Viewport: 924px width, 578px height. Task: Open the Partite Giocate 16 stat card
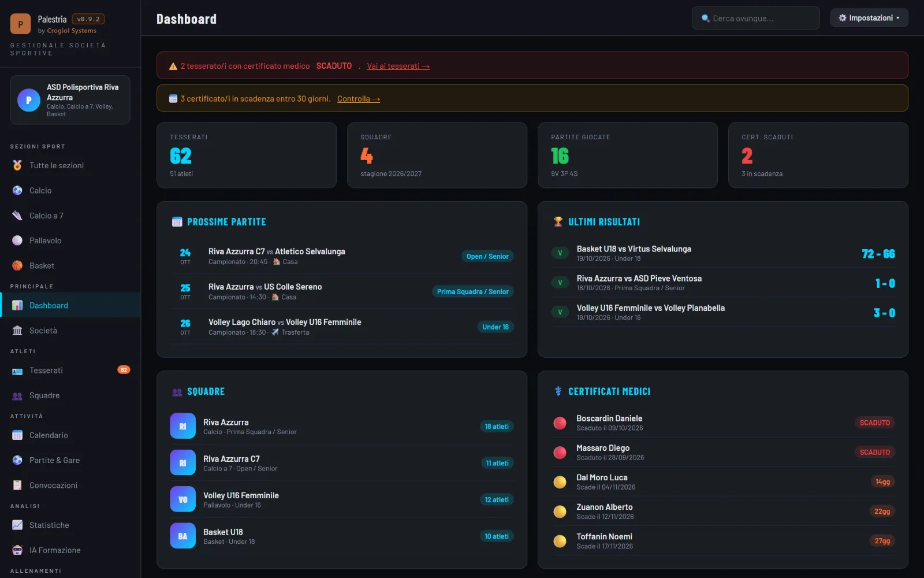628,155
